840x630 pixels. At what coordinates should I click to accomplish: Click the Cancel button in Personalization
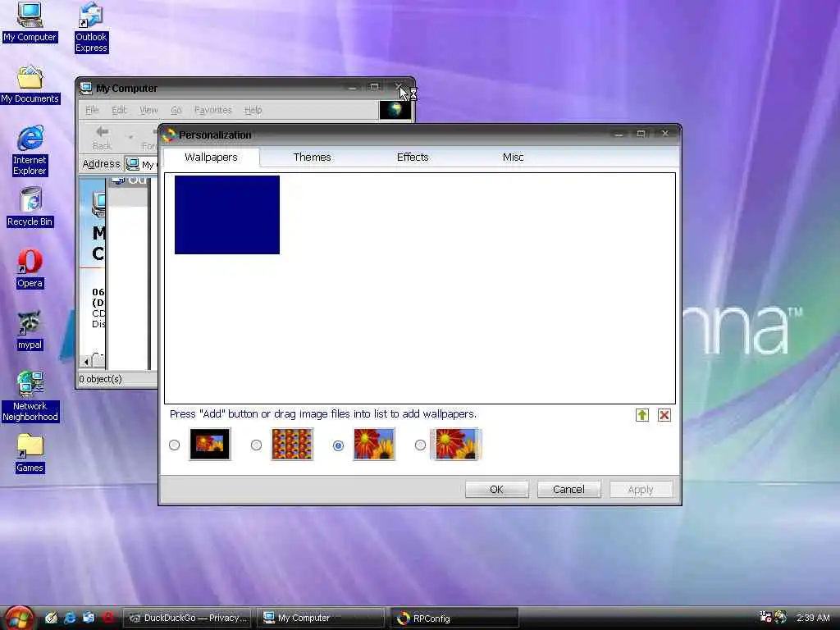(x=568, y=489)
